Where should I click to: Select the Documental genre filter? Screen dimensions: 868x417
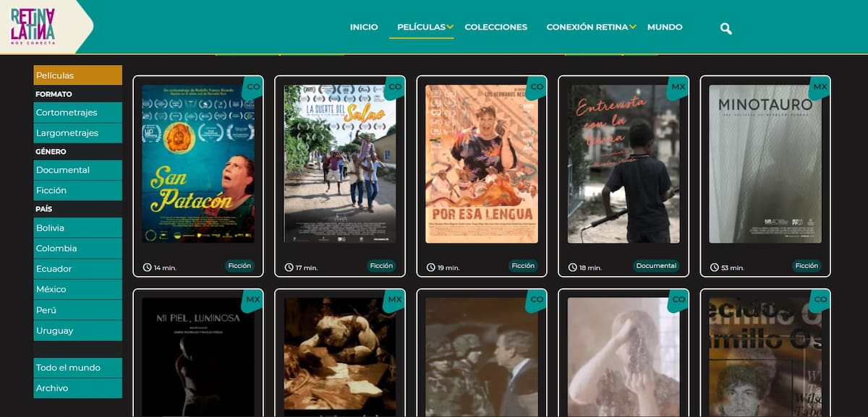[77, 171]
